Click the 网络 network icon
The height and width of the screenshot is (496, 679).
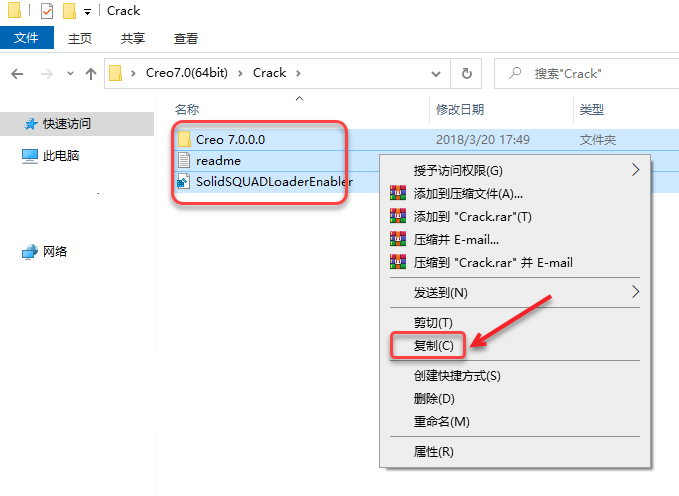30,252
